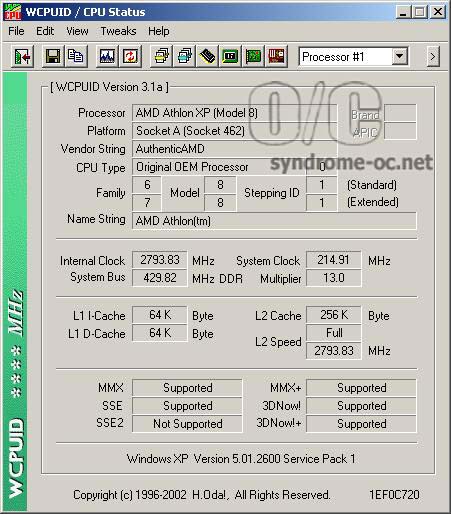Screen dimensions: 451x514
Task: Click the Windows XP version text line
Action: coord(241,459)
